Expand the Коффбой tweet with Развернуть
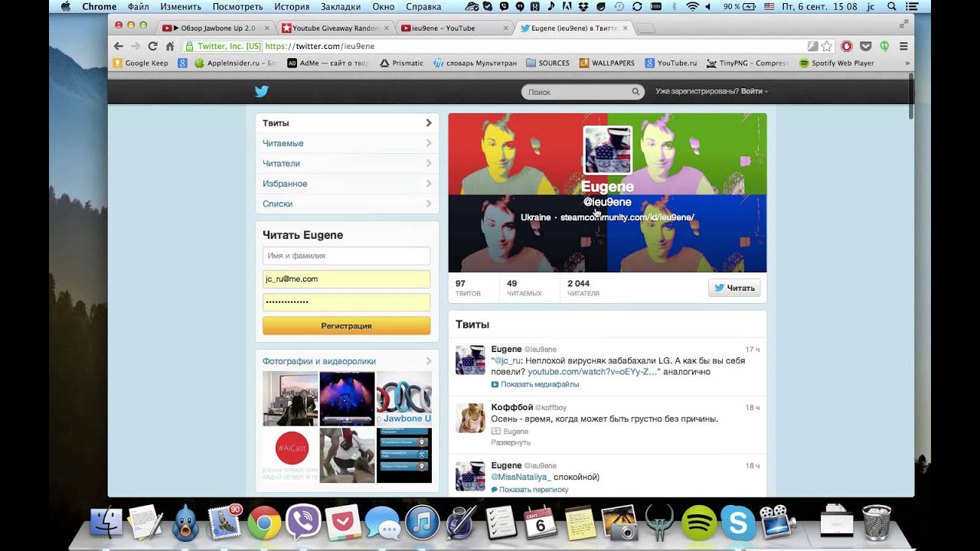 511,442
